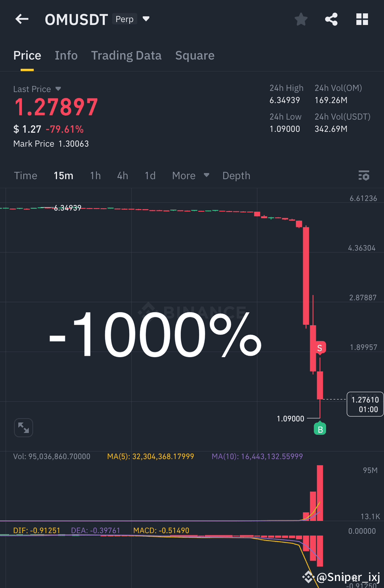384x588 pixels.
Task: Switch to the Info tab
Action: [x=66, y=56]
